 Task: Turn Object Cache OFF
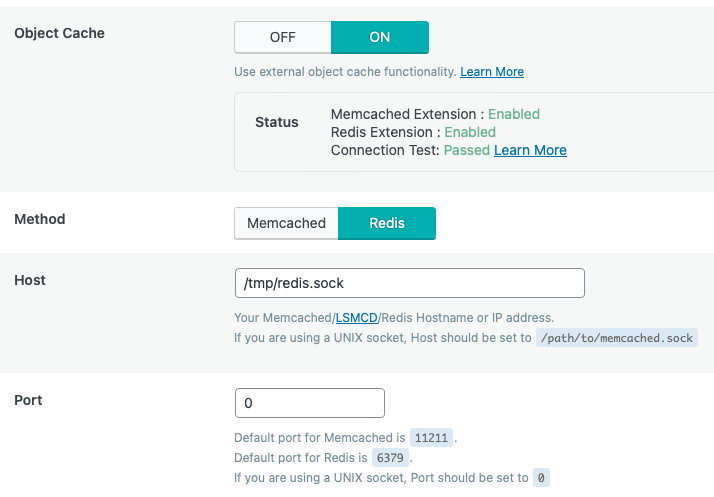point(282,37)
